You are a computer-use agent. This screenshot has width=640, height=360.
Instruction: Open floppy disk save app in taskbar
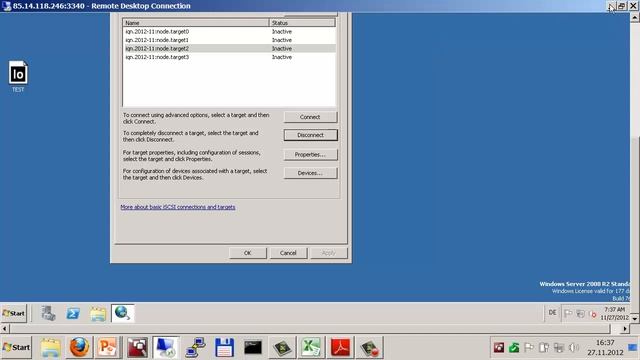point(224,348)
